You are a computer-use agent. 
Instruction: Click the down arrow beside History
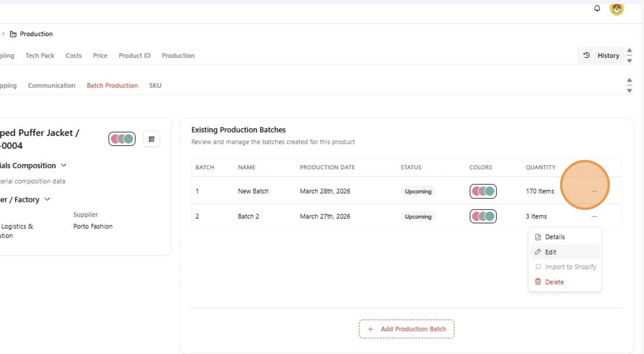pos(629,61)
